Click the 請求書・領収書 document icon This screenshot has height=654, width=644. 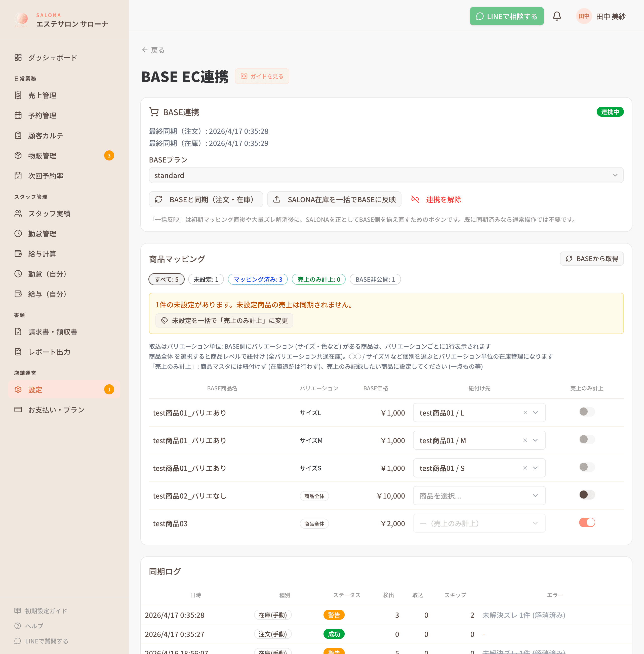(x=18, y=332)
